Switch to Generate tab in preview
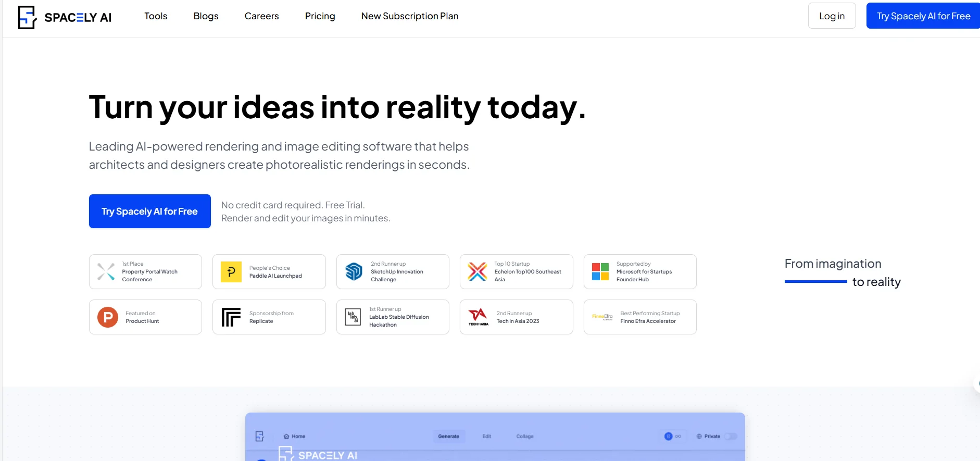 [x=448, y=437]
